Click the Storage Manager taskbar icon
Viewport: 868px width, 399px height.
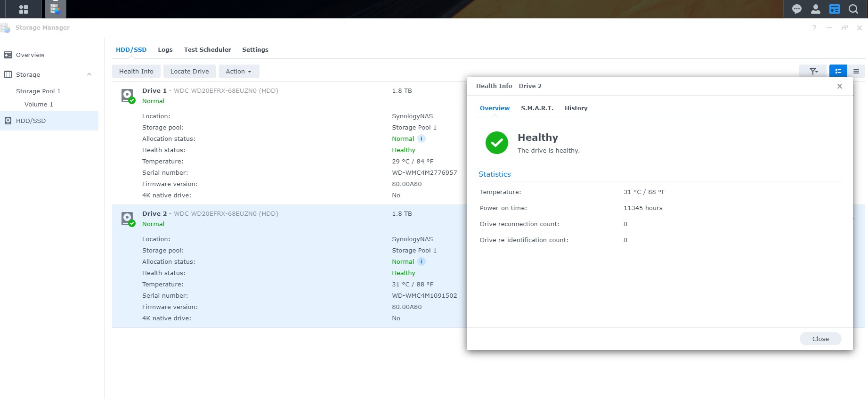tap(56, 9)
